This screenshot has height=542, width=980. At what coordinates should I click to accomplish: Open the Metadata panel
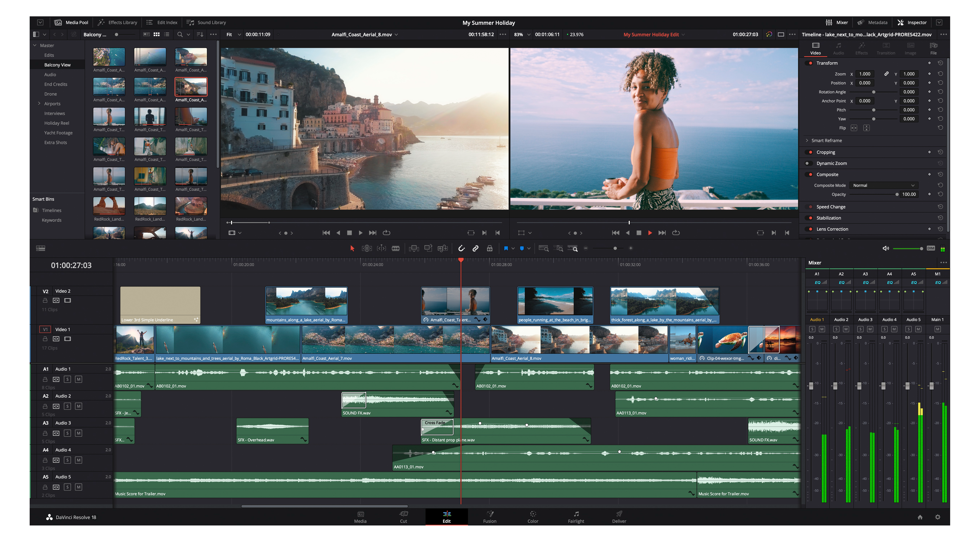pos(873,22)
